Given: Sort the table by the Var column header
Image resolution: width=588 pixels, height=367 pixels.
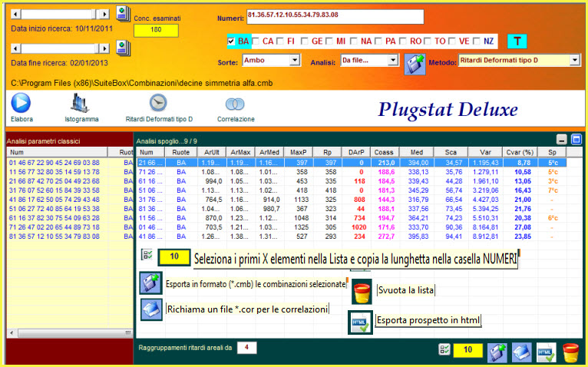Looking at the screenshot, I should click(x=485, y=152).
